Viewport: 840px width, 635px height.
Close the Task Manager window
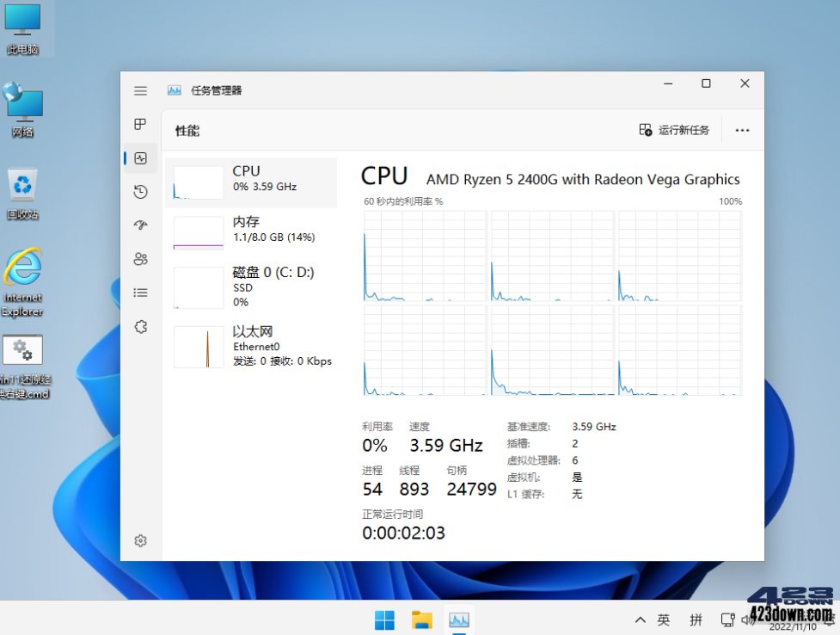point(745,83)
